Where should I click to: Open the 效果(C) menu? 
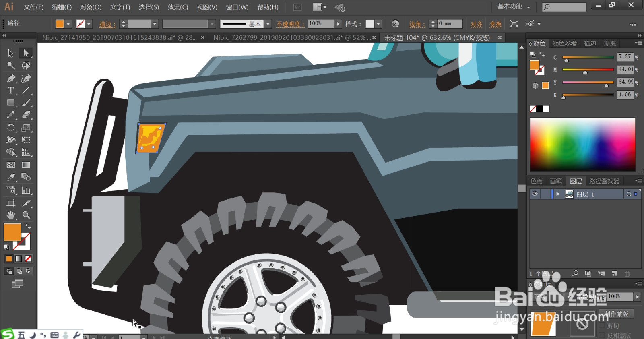(x=178, y=7)
